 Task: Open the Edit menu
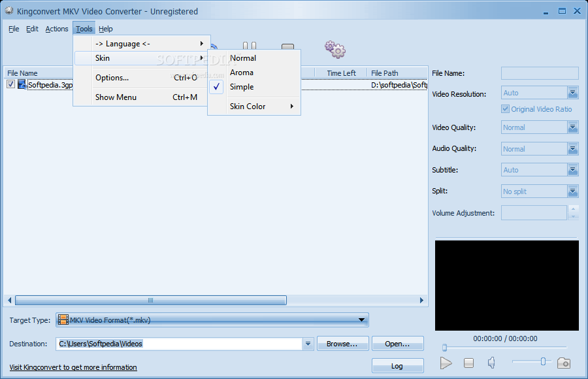32,29
